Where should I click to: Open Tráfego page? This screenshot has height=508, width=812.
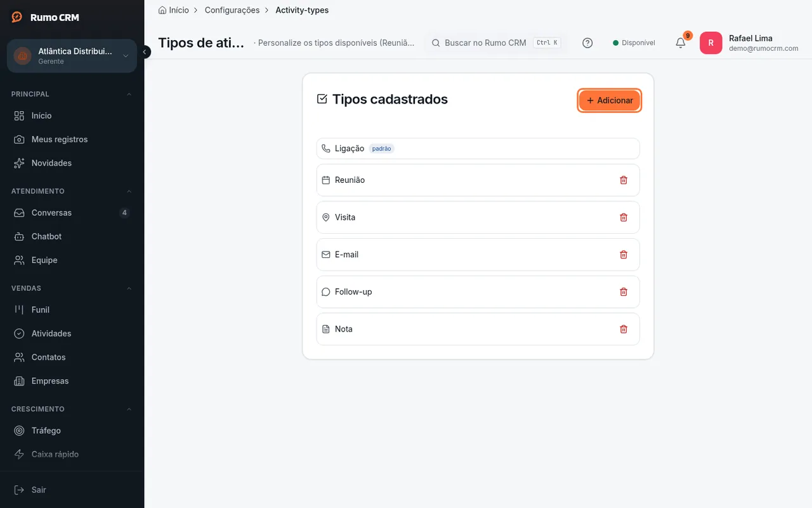(x=72, y=431)
